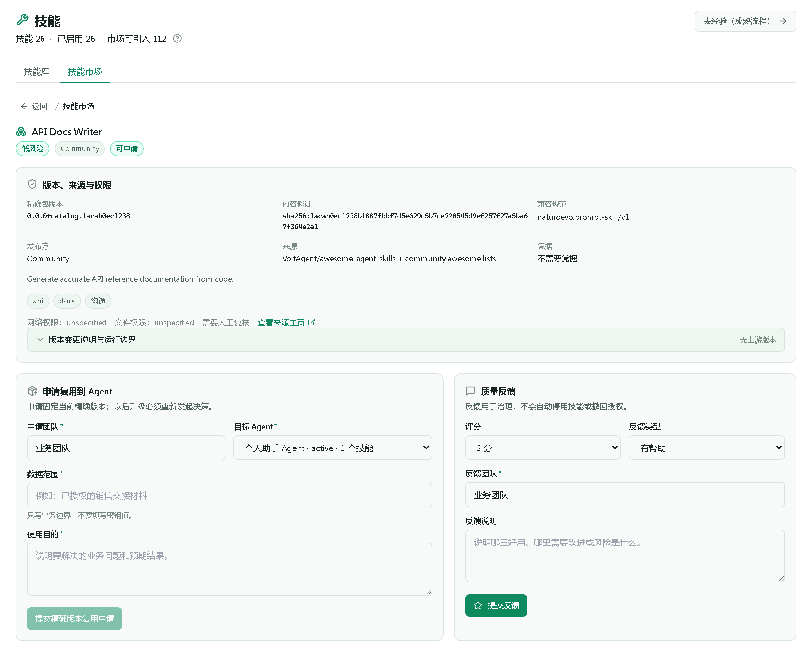Click the wrench icon beside 技能 title
This screenshot has height=649, width=812.
23,20
